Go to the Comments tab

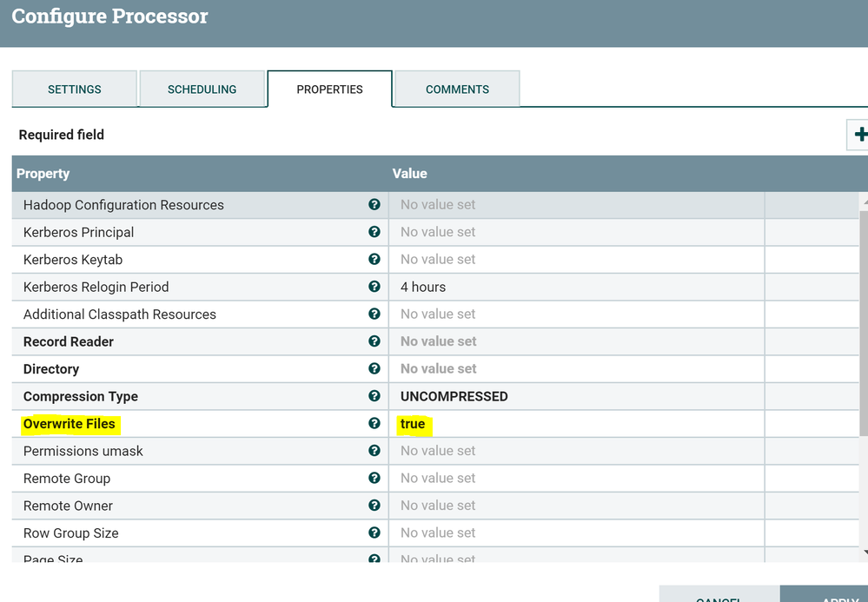click(x=457, y=89)
